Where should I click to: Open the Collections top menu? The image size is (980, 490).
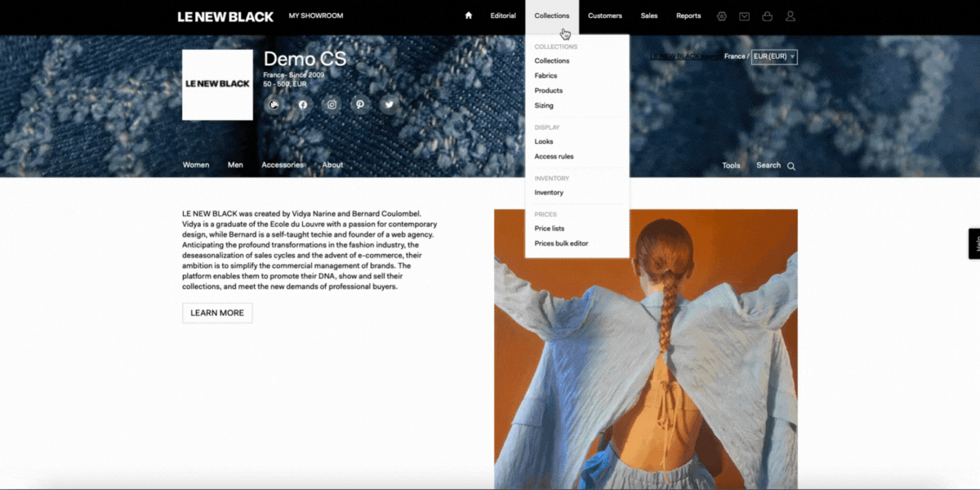tap(552, 16)
